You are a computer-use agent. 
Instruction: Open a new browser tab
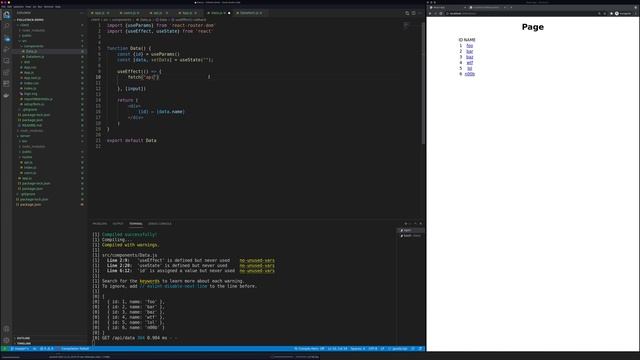click(511, 7)
